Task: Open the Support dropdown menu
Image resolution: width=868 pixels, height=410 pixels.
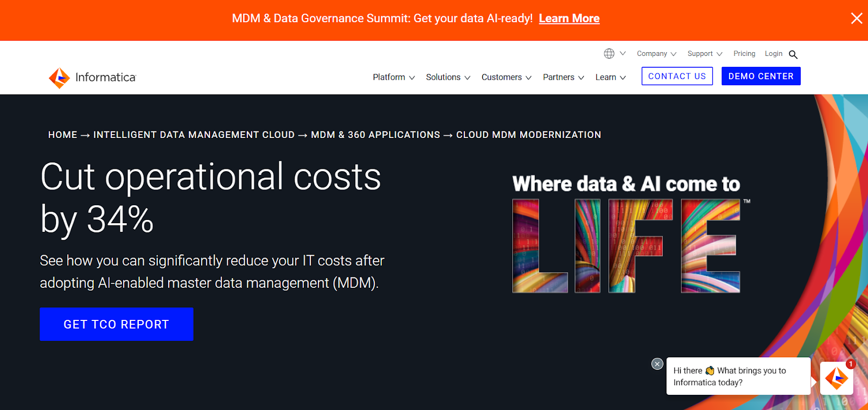Action: click(x=705, y=54)
